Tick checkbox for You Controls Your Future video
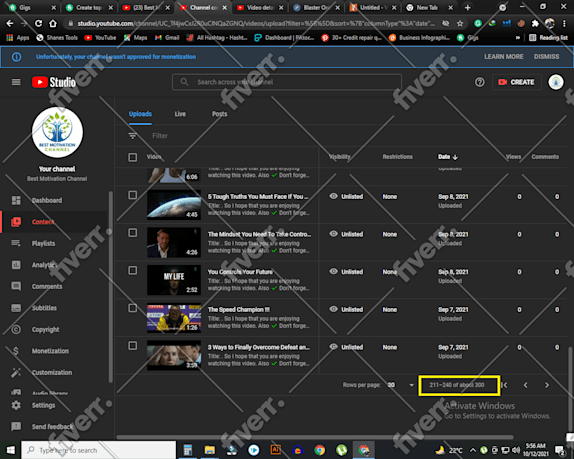Screen dimensions: 574x459 click(x=133, y=270)
